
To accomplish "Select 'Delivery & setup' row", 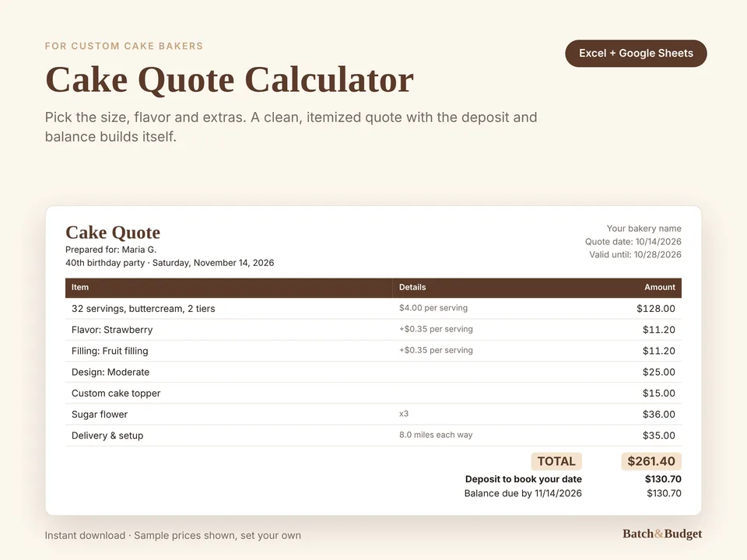I will tap(373, 436).
